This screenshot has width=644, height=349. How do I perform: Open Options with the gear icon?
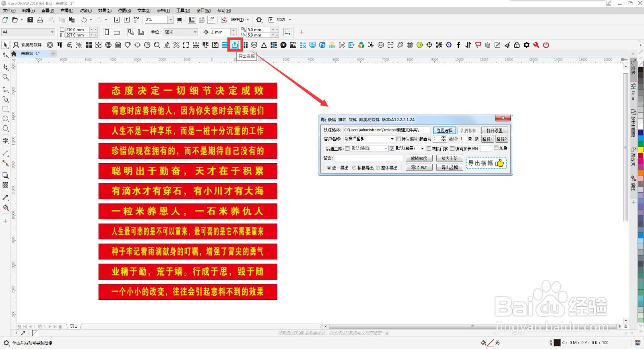pos(259,20)
